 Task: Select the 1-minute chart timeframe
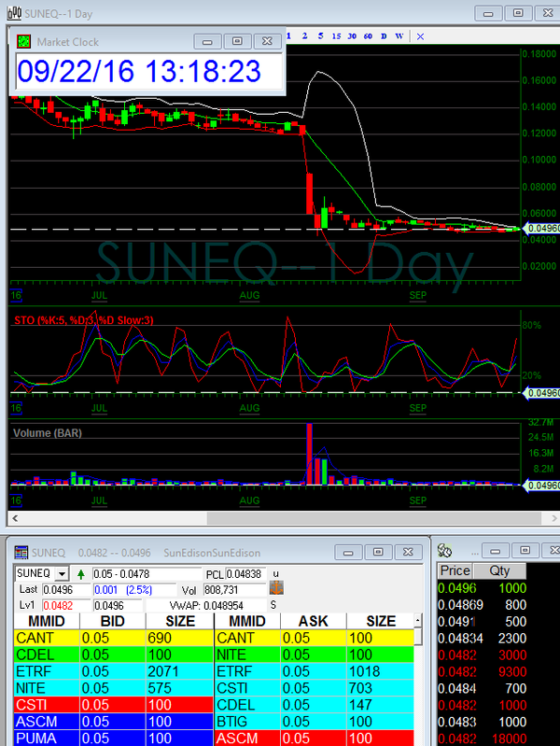[288, 35]
